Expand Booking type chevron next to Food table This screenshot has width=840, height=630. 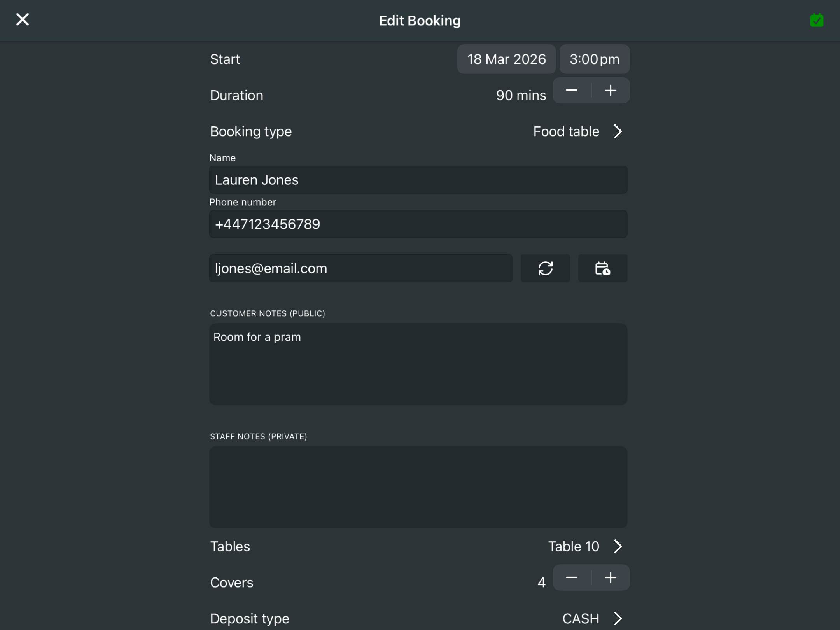[x=618, y=131]
